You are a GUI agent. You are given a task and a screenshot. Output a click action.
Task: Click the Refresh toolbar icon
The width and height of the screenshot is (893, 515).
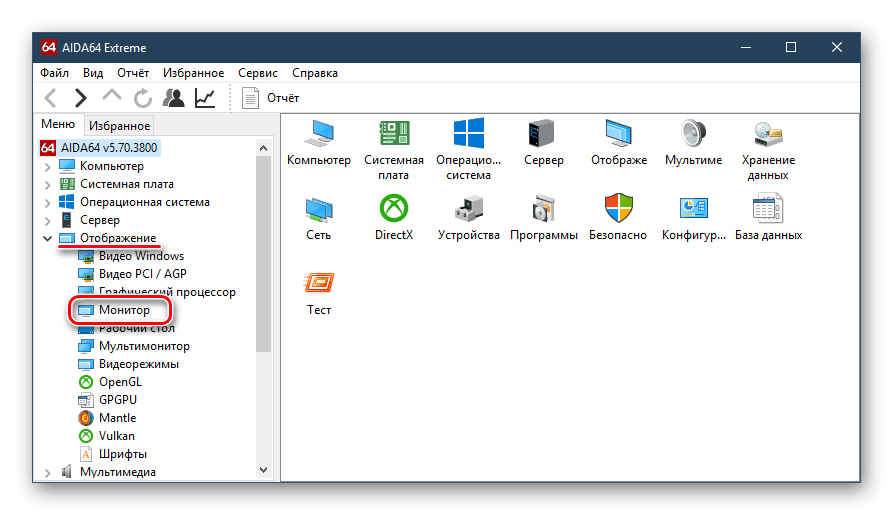point(143,98)
